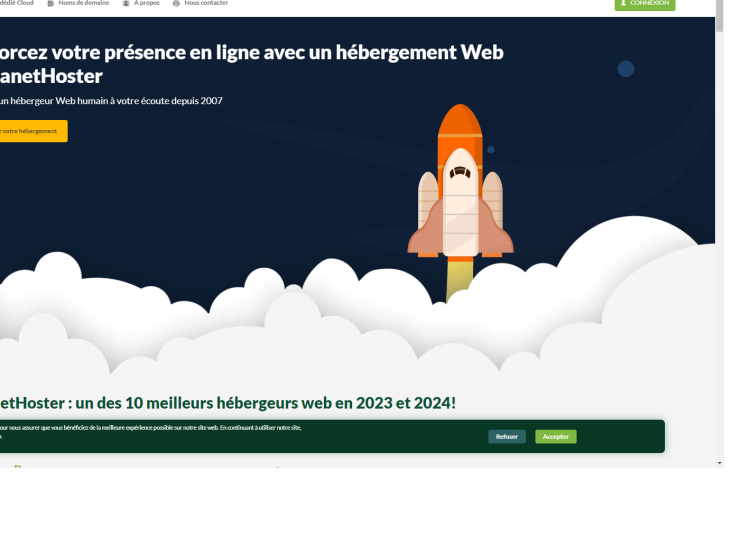The image size is (750, 536).
Task: Click the À propos people icon
Action: [x=126, y=3]
